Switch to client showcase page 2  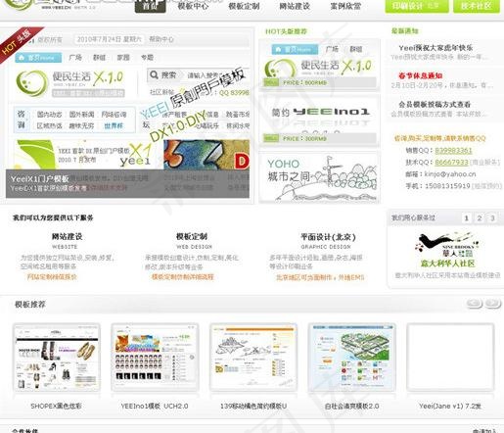tap(480, 218)
